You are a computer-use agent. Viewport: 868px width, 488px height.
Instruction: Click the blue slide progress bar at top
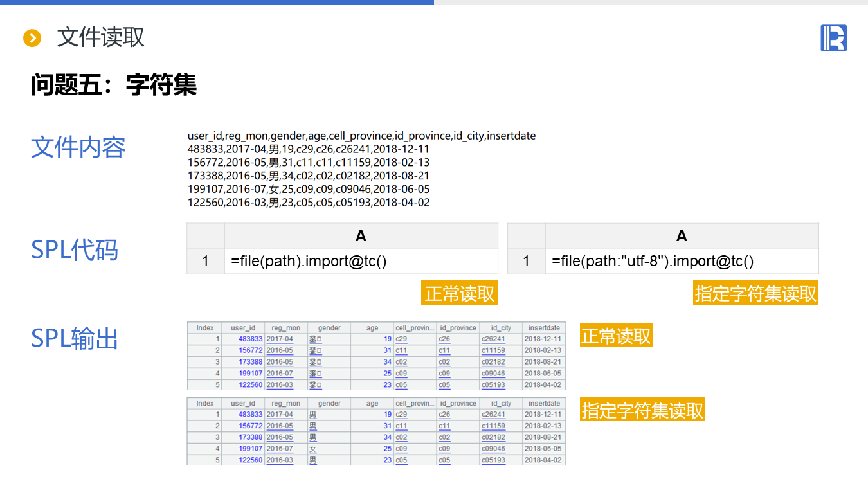coord(217,3)
